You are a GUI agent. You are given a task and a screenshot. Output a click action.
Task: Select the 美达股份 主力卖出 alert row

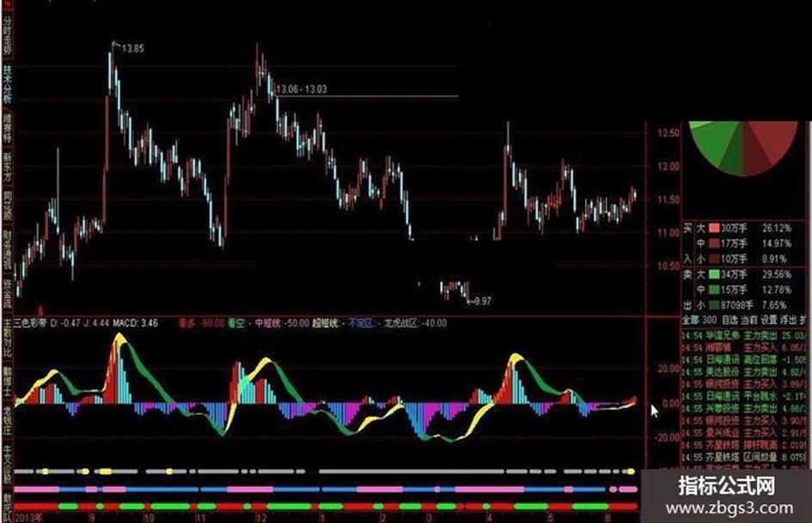744,373
